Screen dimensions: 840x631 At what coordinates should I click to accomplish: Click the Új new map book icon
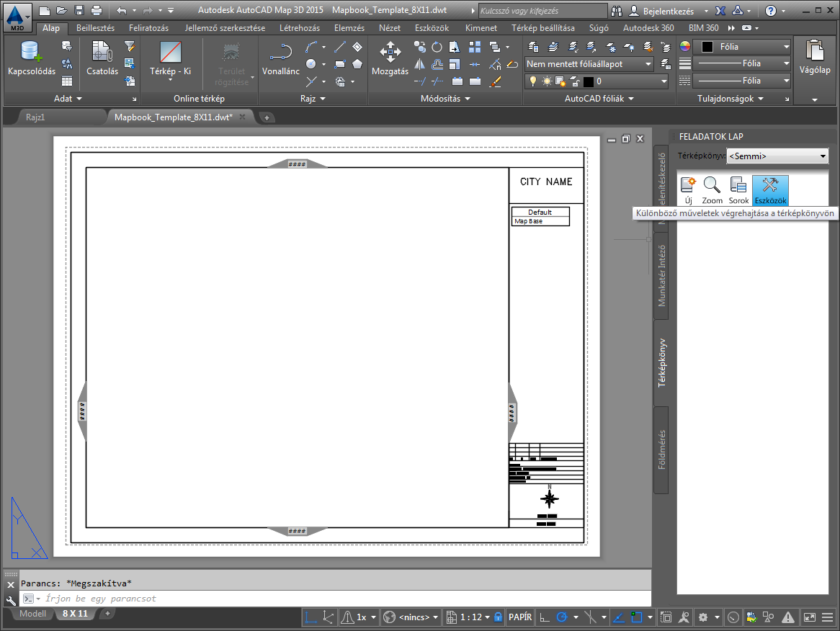(689, 190)
